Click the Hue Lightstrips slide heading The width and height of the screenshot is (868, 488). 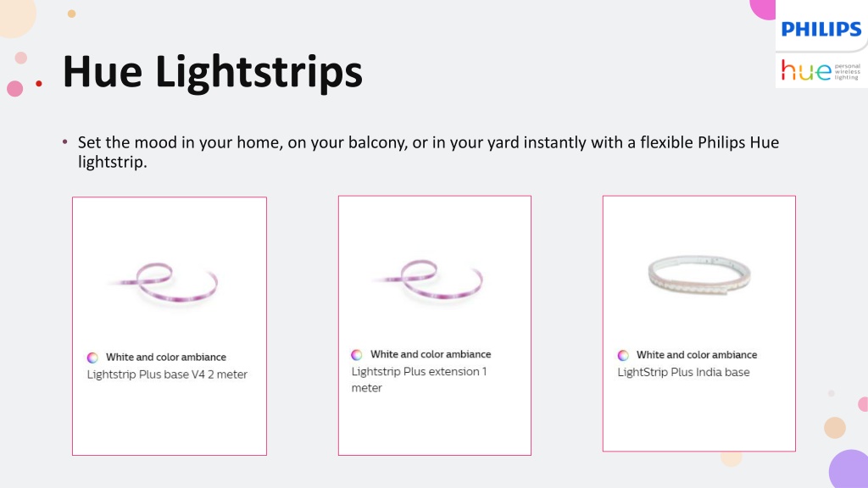pos(213,73)
